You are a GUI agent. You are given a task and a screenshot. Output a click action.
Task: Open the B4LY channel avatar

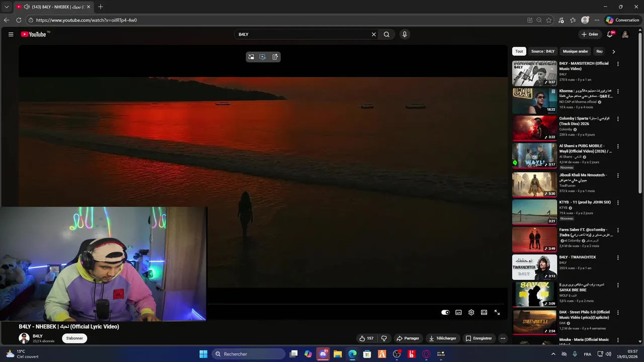coord(24,338)
